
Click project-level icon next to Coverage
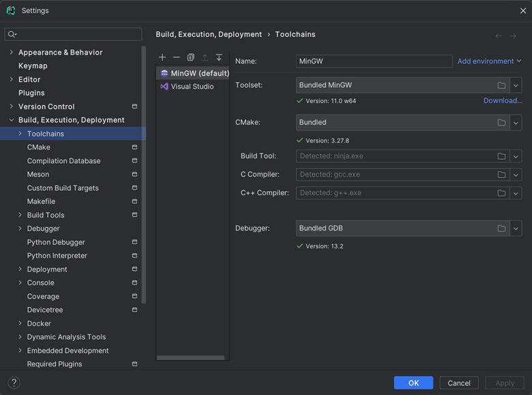coord(134,296)
